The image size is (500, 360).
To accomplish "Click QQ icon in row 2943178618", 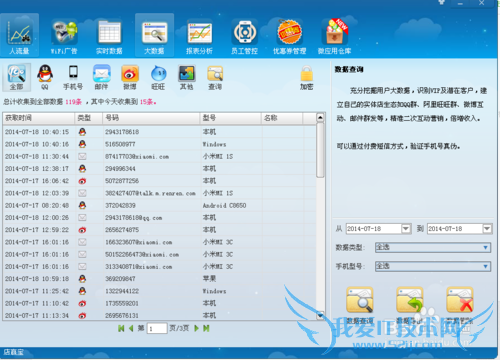I will [x=82, y=132].
